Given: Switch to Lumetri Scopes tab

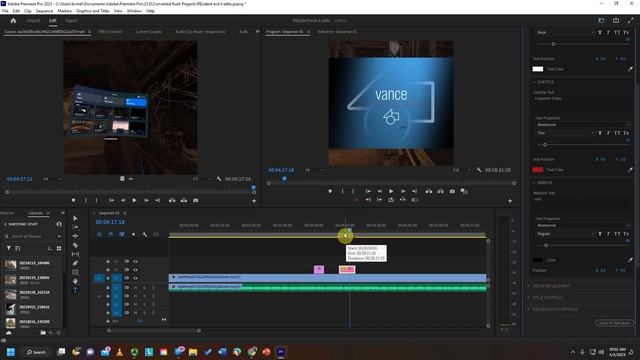Looking at the screenshot, I should [x=149, y=31].
